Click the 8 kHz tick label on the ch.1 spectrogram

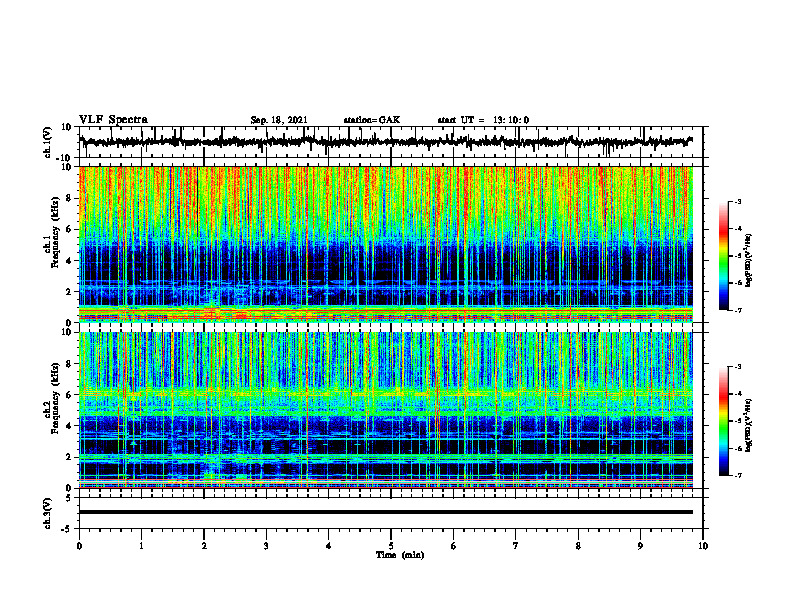(70, 198)
